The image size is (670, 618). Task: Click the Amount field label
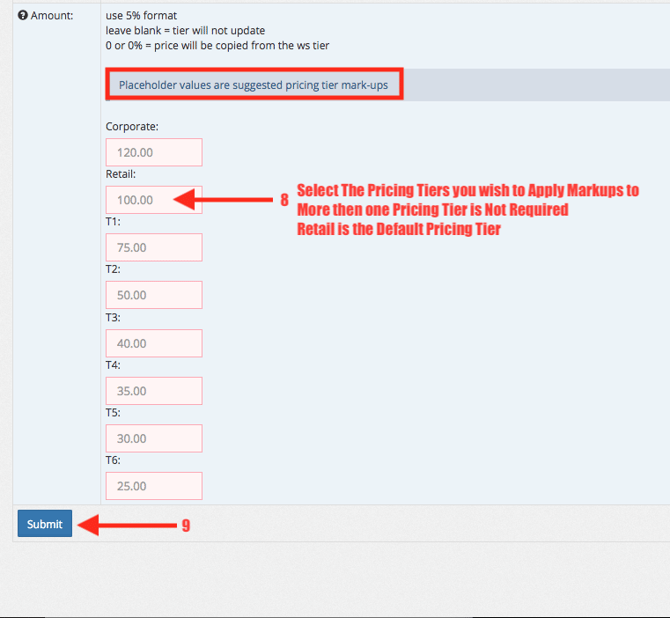click(x=51, y=16)
